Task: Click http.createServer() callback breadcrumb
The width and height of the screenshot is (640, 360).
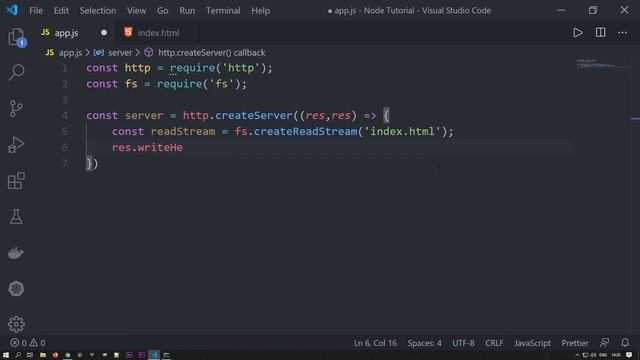Action: (x=211, y=53)
